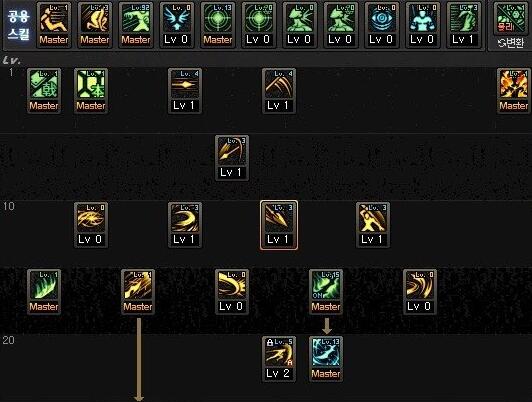Screen dimensions: 532x402
Task: Click the green flames Master skill icon
Action: [x=44, y=292]
